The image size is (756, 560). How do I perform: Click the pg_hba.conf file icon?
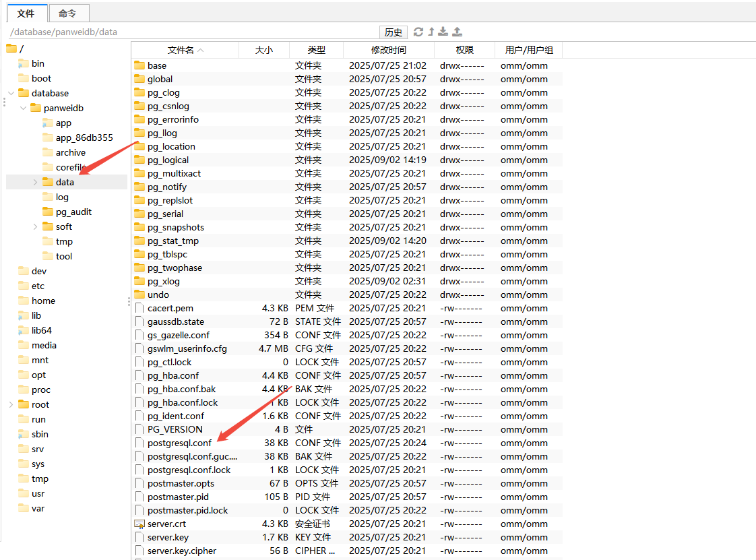139,375
